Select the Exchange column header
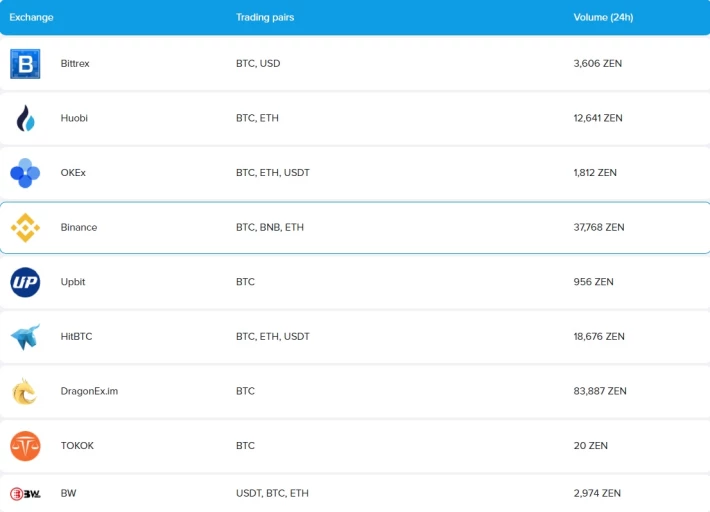The image size is (710, 512). (31, 17)
